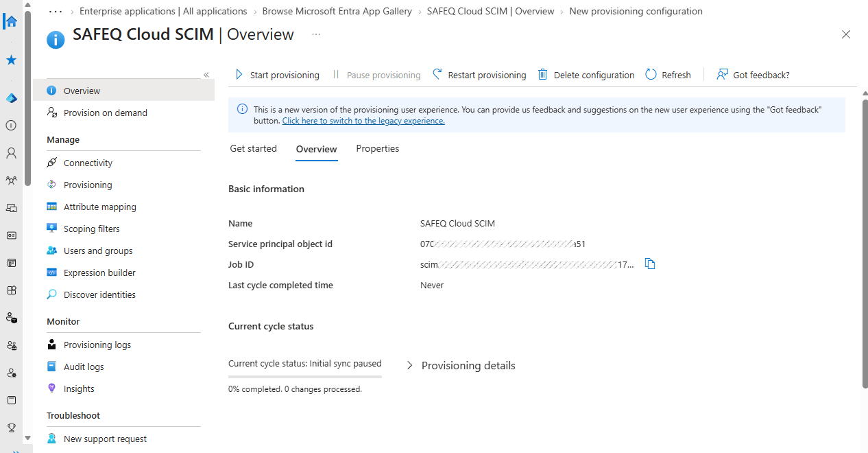Open the ellipsis menu next to the Overview title

click(x=316, y=34)
